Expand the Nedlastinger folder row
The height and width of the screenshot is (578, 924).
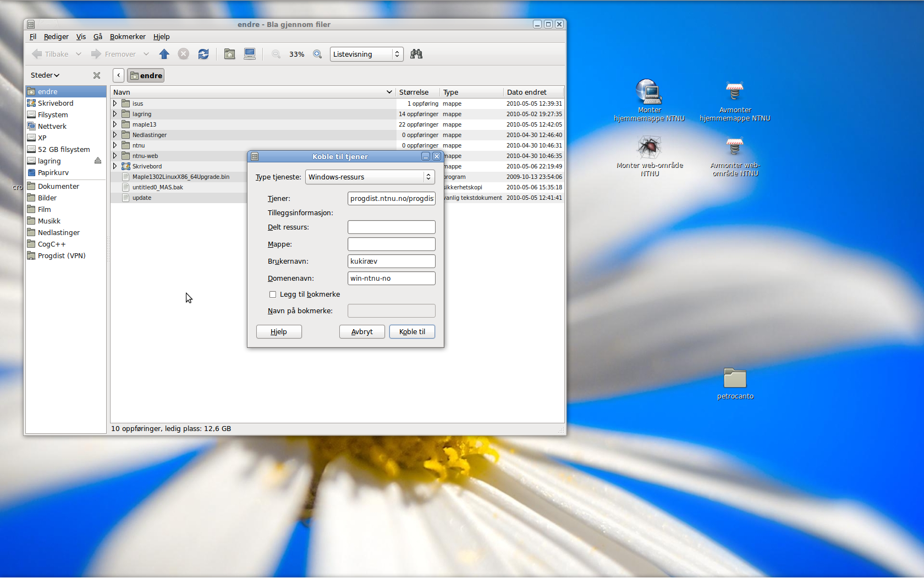tap(115, 135)
